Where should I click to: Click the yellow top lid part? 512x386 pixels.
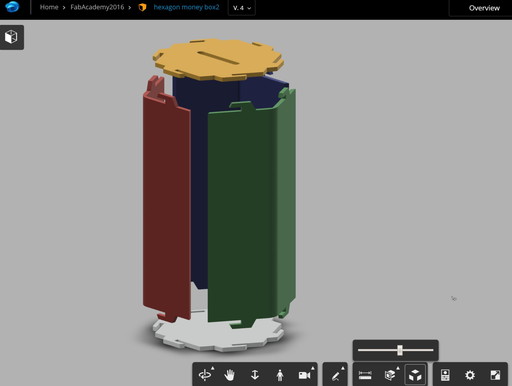click(x=218, y=60)
